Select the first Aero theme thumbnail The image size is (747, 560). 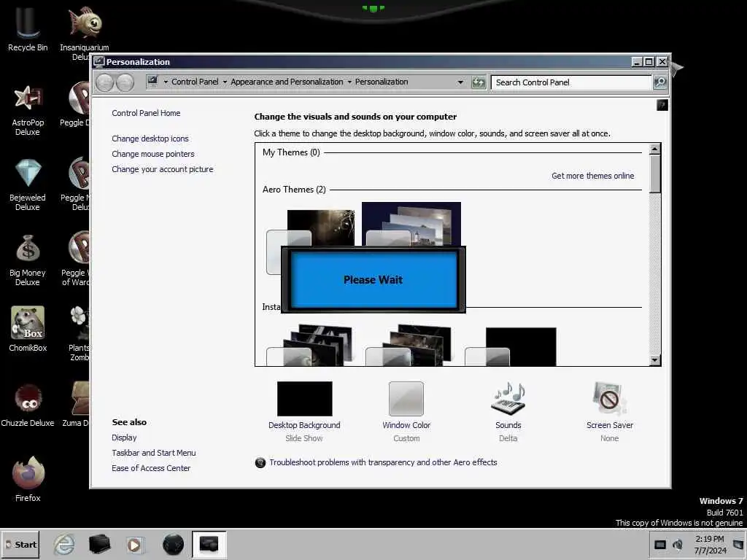[x=311, y=227]
